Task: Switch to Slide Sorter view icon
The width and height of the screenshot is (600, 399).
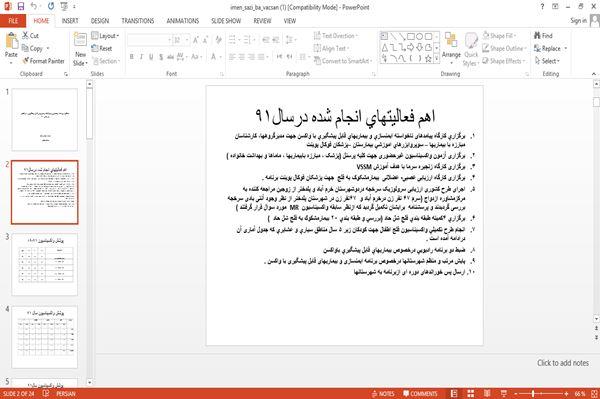Action: 471,394
